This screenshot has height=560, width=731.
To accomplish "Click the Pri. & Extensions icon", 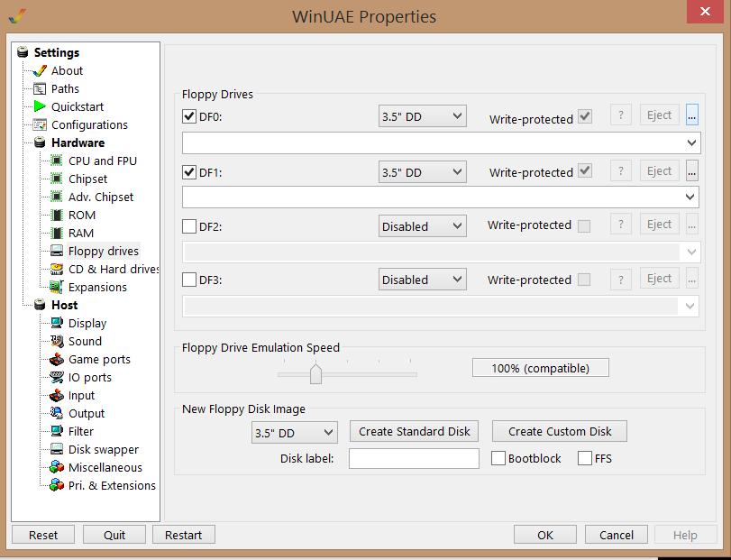I will coord(57,485).
